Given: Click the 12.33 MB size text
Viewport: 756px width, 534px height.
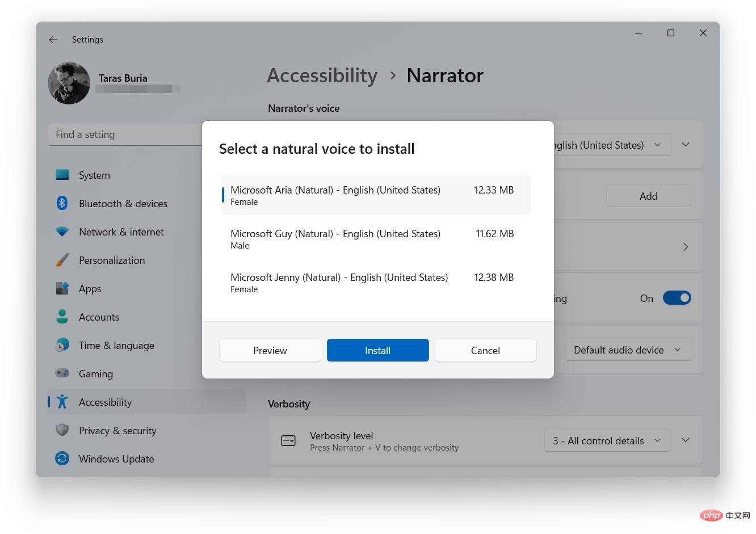Looking at the screenshot, I should pyautogui.click(x=494, y=190).
